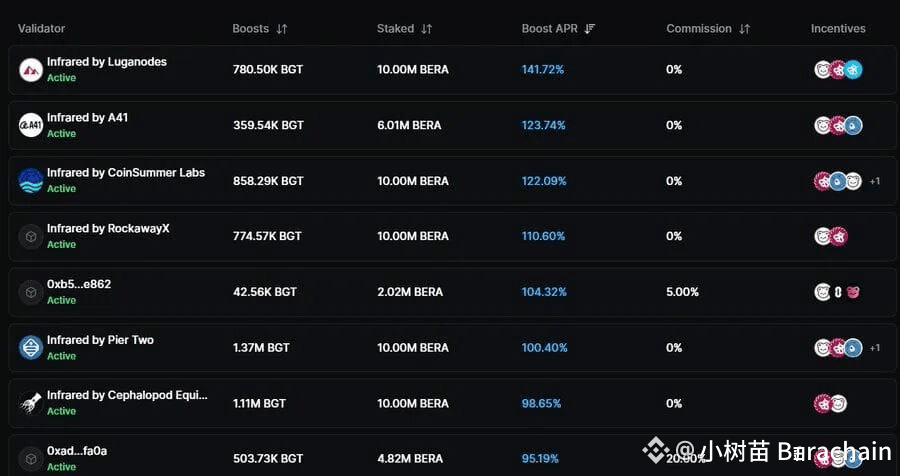This screenshot has height=476, width=900.
Task: Click the Cephalopod Equipment squid logo
Action: tap(31, 403)
